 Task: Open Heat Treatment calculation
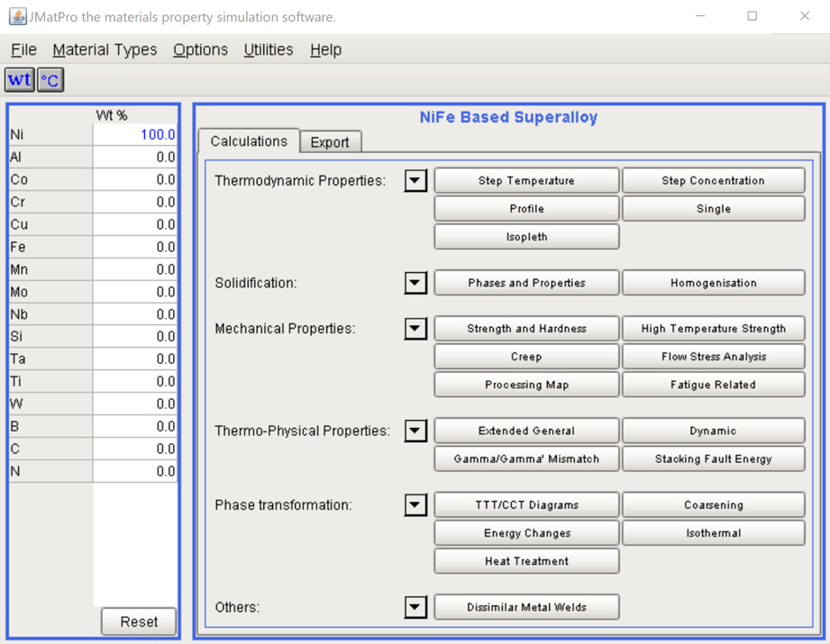click(x=526, y=561)
